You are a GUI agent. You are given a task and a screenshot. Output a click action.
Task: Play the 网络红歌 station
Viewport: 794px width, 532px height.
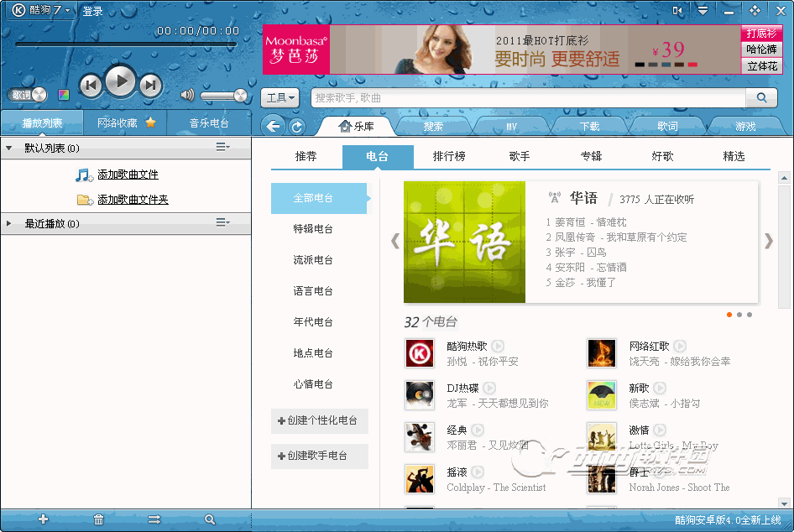[680, 347]
